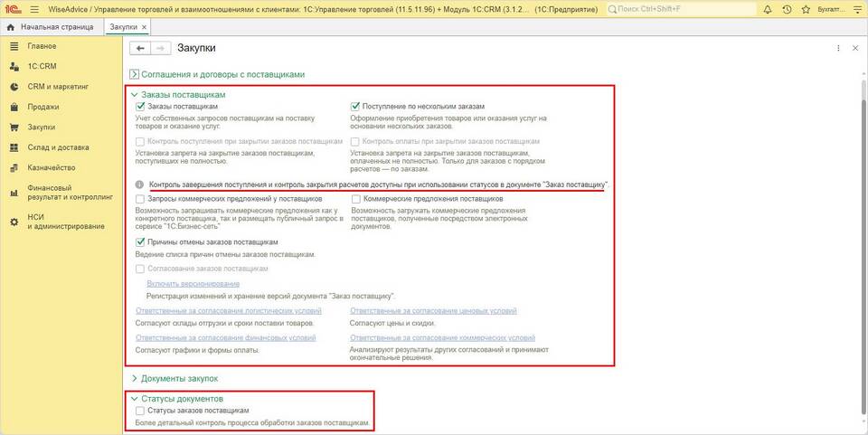Screen dimensions: 868x435
Task: Toggle Контроль оплаты при закрытии заказов checkbox
Action: coord(355,142)
